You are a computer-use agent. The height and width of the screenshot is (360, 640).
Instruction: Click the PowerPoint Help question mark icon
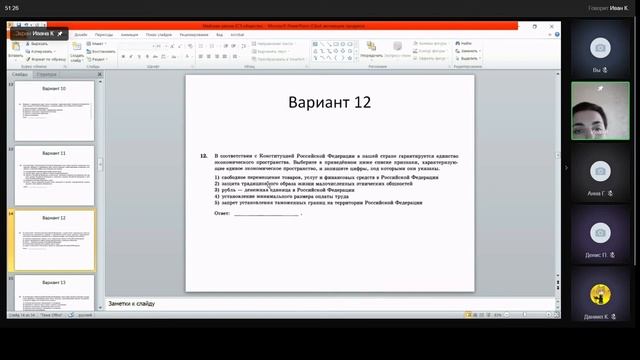click(x=557, y=35)
